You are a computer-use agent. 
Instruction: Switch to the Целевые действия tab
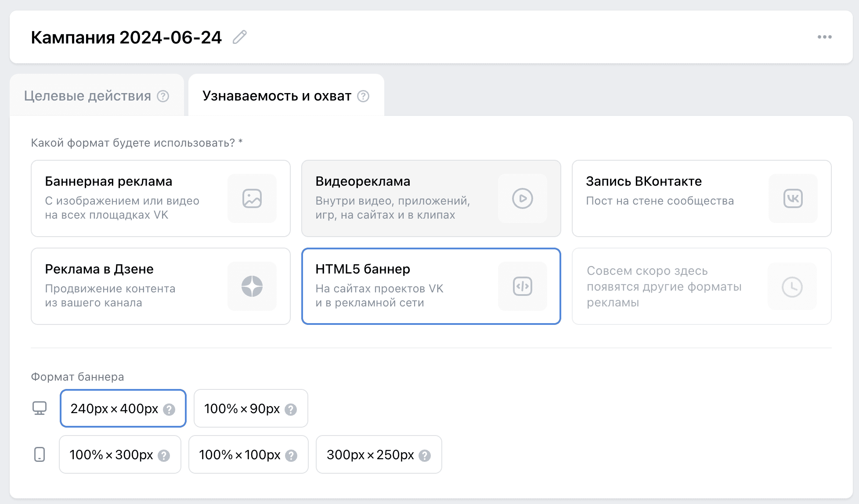(87, 96)
